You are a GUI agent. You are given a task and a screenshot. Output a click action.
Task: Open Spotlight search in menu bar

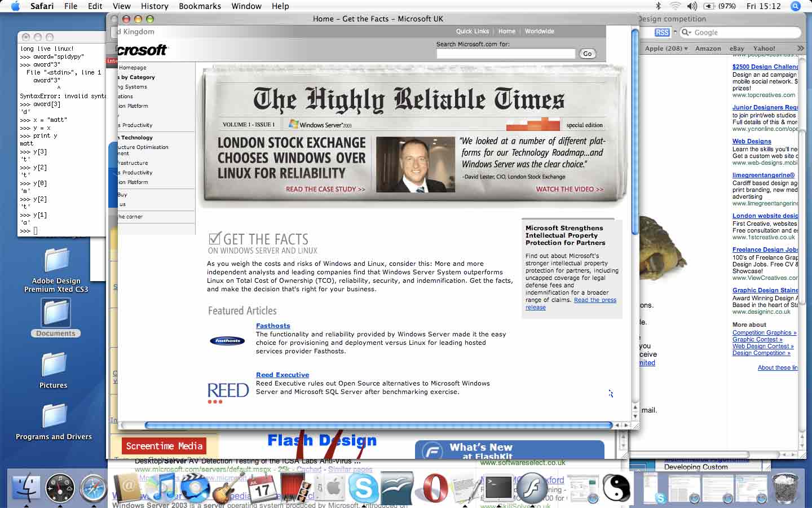tap(796, 6)
